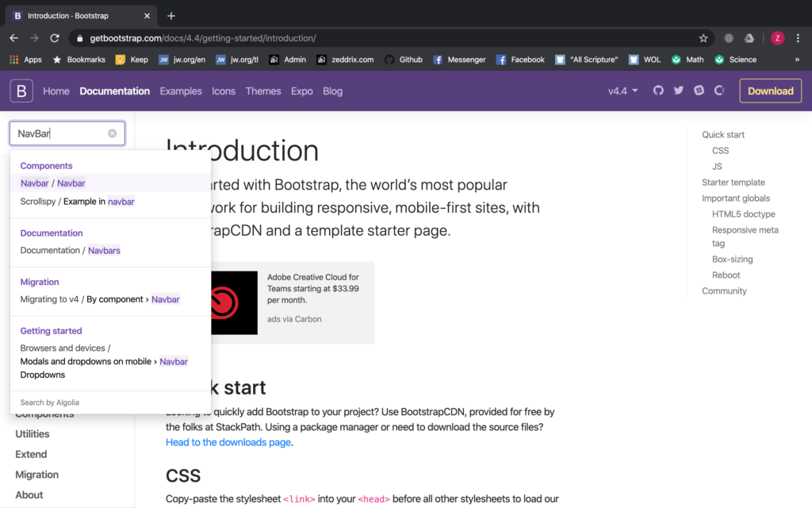Select the Navbar / Navbar search result

[x=110, y=183]
